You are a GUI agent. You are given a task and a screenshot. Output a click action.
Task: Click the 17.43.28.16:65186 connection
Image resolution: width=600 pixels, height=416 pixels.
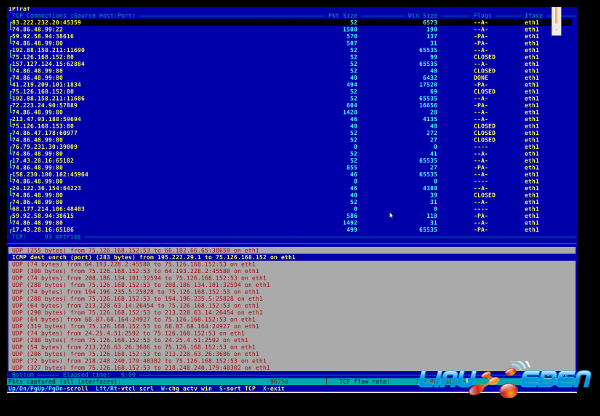291,230
